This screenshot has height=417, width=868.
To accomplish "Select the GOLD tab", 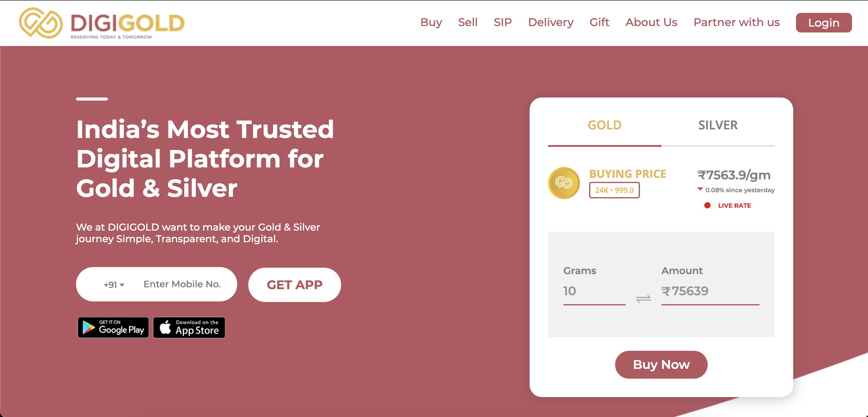I will coord(604,124).
